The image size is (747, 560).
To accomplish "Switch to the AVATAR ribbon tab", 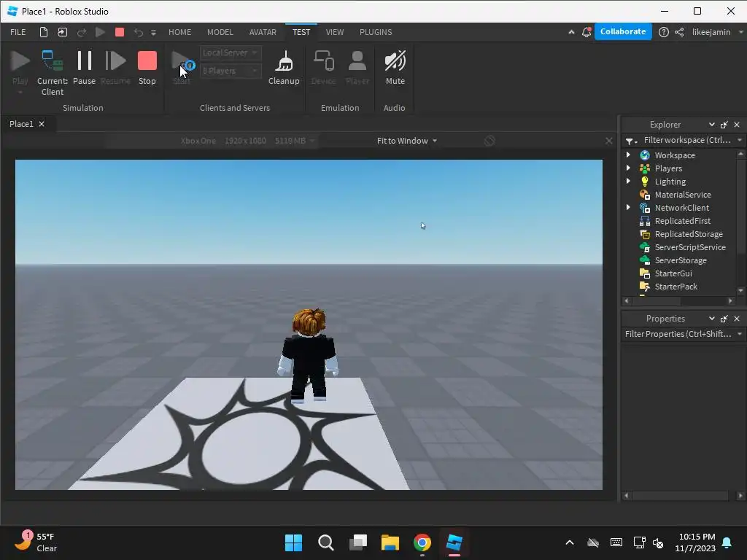I will click(x=263, y=32).
